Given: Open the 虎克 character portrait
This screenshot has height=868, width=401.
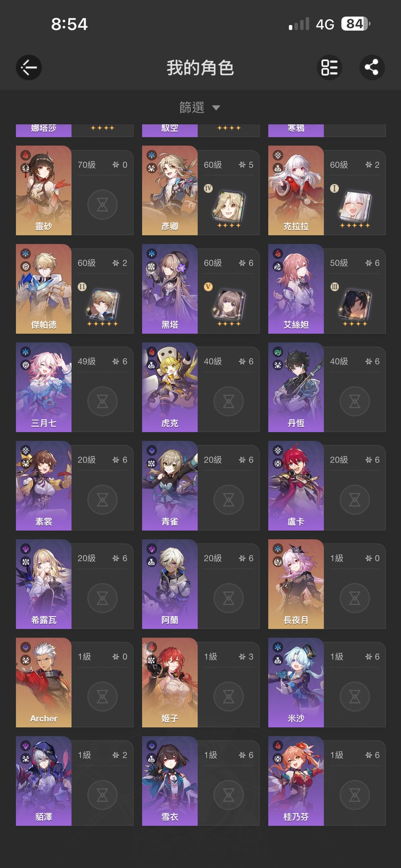Looking at the screenshot, I should (x=169, y=387).
